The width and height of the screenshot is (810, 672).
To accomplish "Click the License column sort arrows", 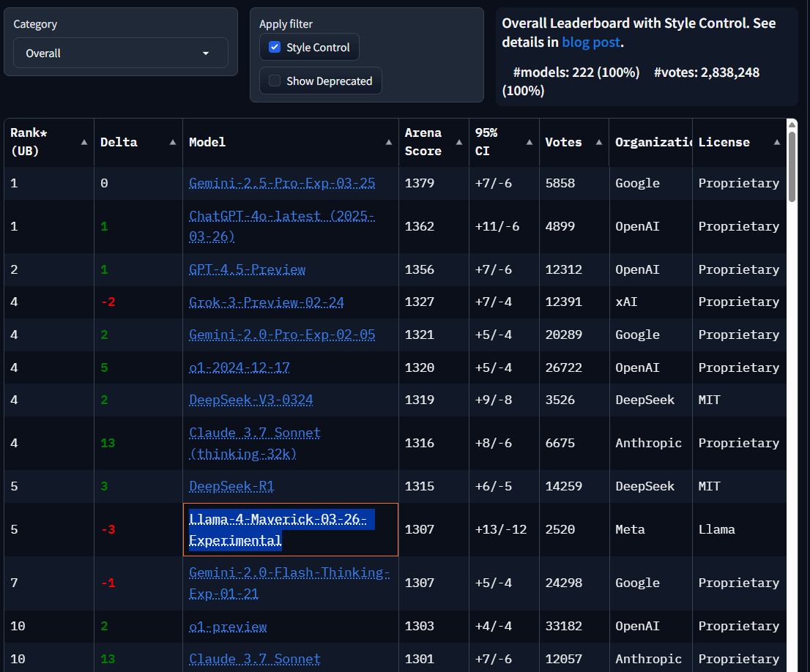I will click(776, 142).
